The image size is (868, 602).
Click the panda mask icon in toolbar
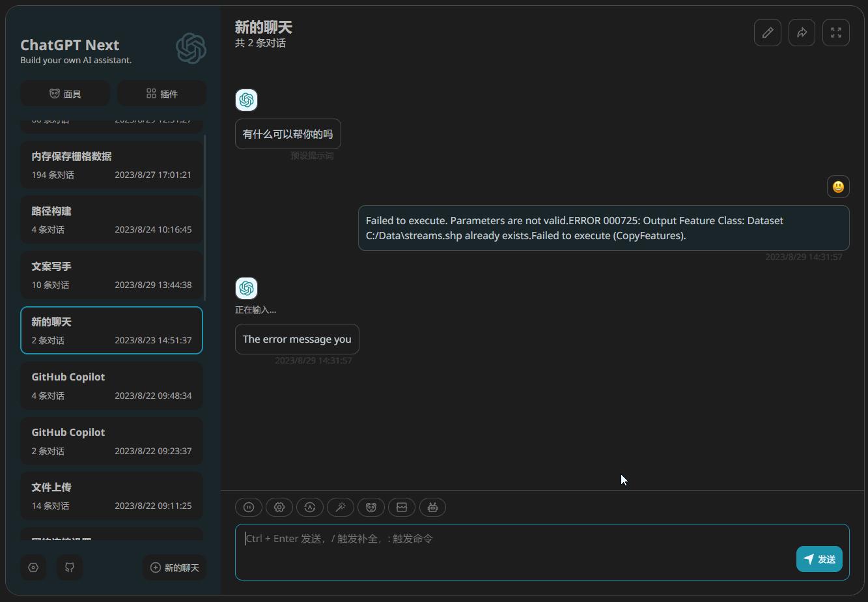coord(371,507)
